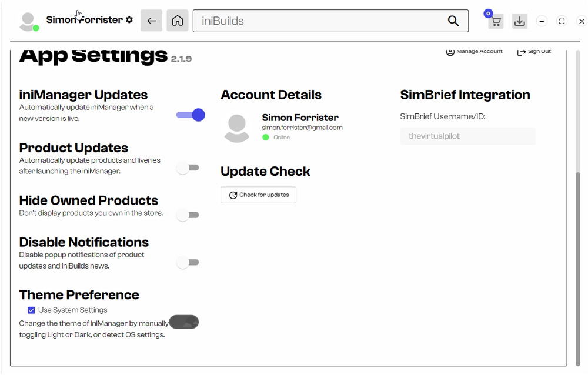Go to the home page icon
588x375 pixels.
pos(178,21)
